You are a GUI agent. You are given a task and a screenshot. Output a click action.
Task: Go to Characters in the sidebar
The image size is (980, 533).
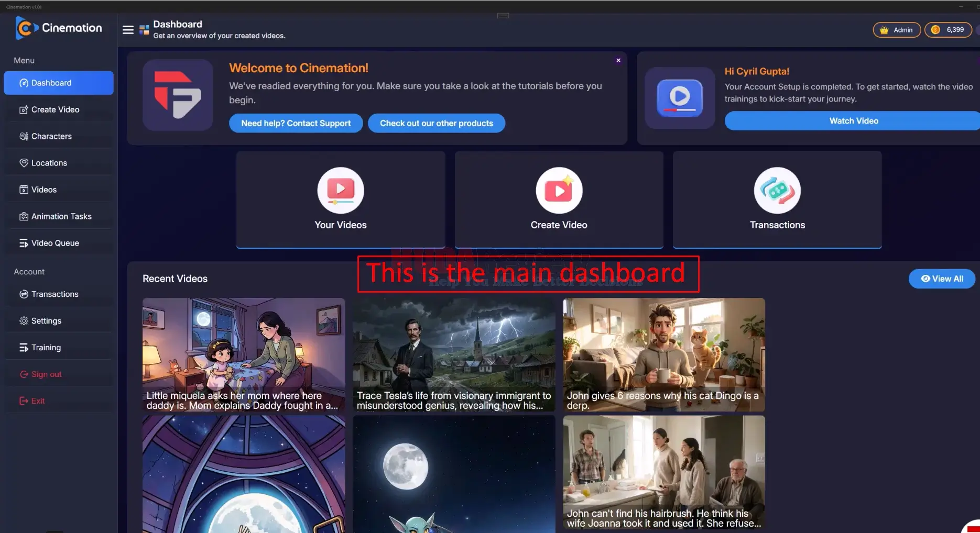(x=59, y=136)
